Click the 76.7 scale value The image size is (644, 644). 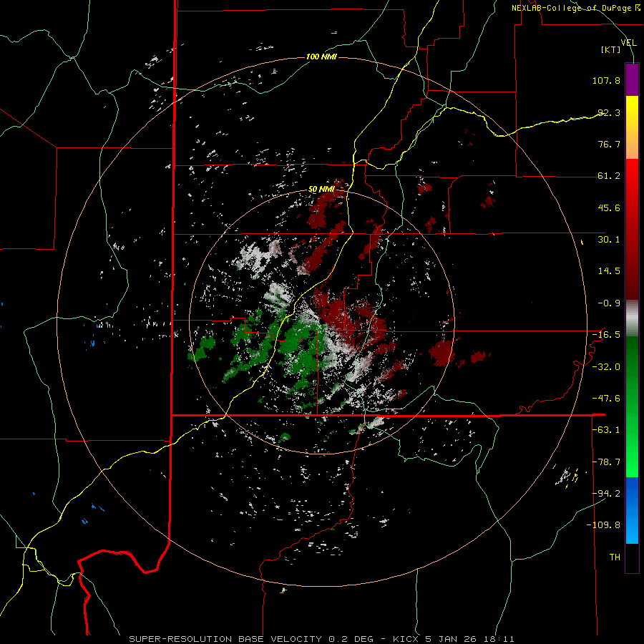pos(609,144)
